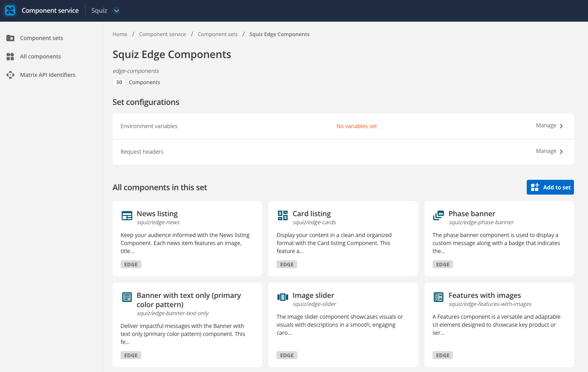Open the Phase banner component title

point(472,214)
